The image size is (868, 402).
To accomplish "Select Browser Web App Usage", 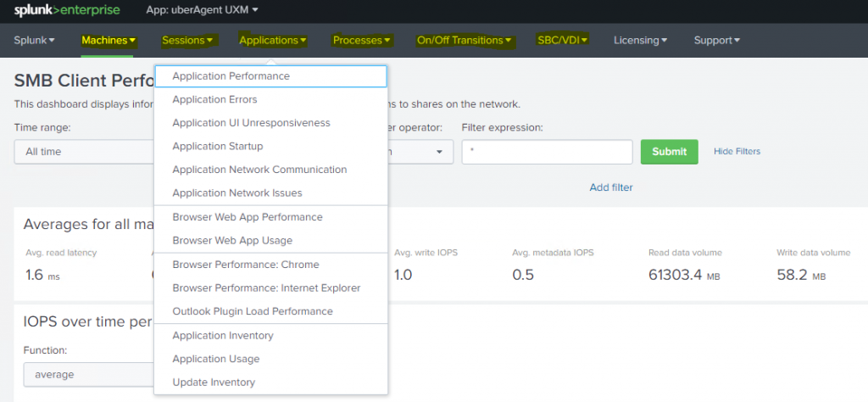I will pyautogui.click(x=270, y=240).
